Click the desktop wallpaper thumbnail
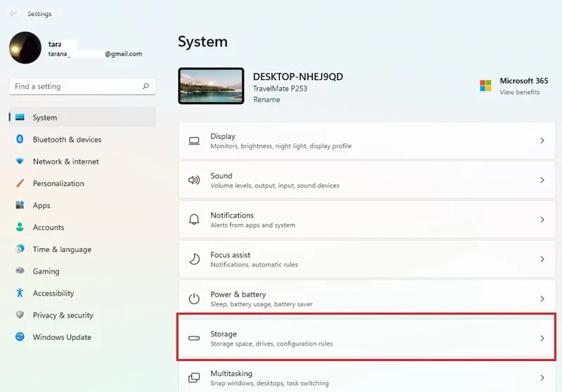This screenshot has height=392, width=562. [x=211, y=86]
